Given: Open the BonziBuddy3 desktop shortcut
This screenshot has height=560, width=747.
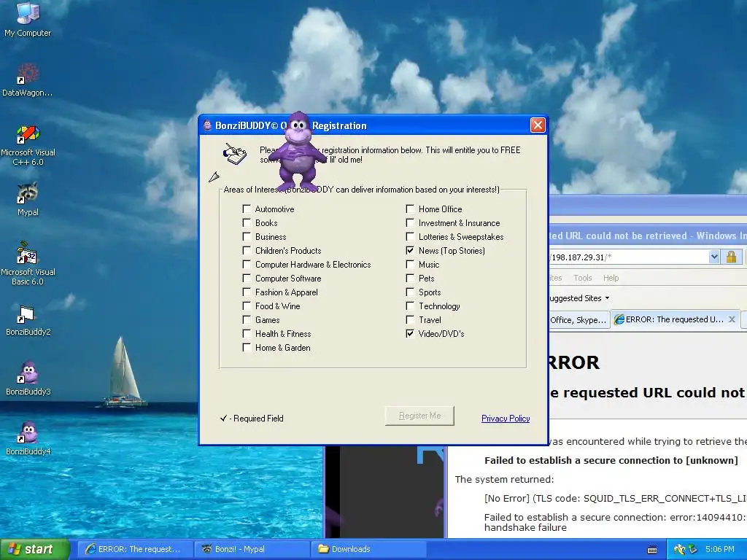Looking at the screenshot, I should (28, 378).
